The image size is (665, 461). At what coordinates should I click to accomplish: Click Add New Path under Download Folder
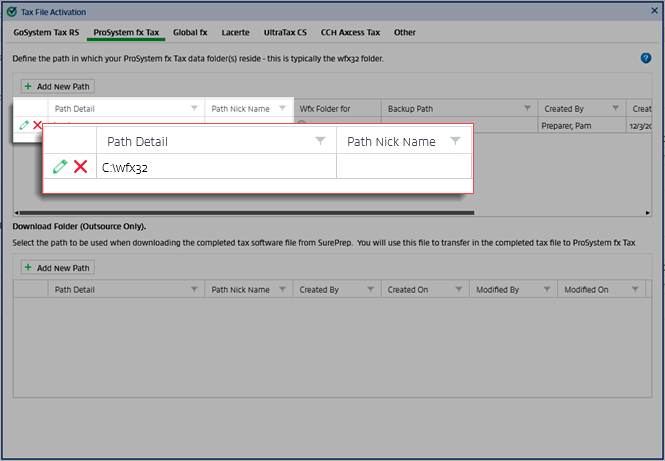point(57,268)
